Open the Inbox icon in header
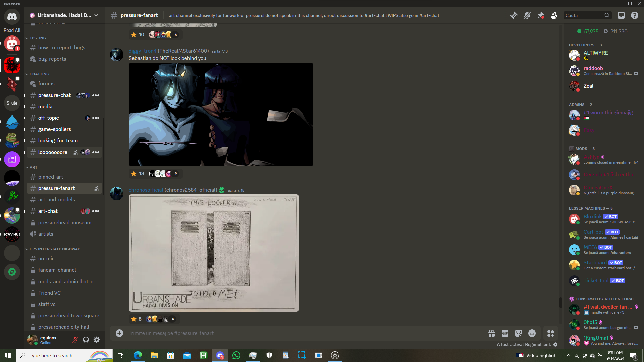The height and width of the screenshot is (362, 644). tap(621, 15)
